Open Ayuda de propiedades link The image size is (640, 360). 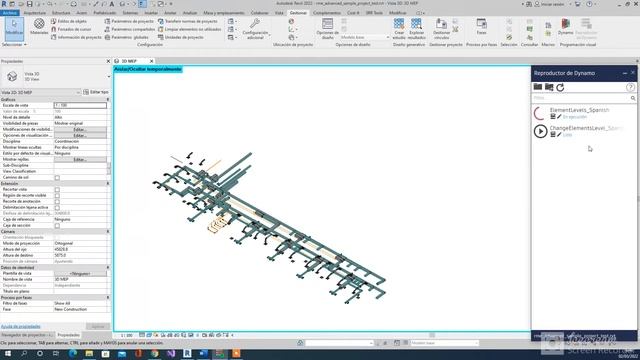coord(20,327)
